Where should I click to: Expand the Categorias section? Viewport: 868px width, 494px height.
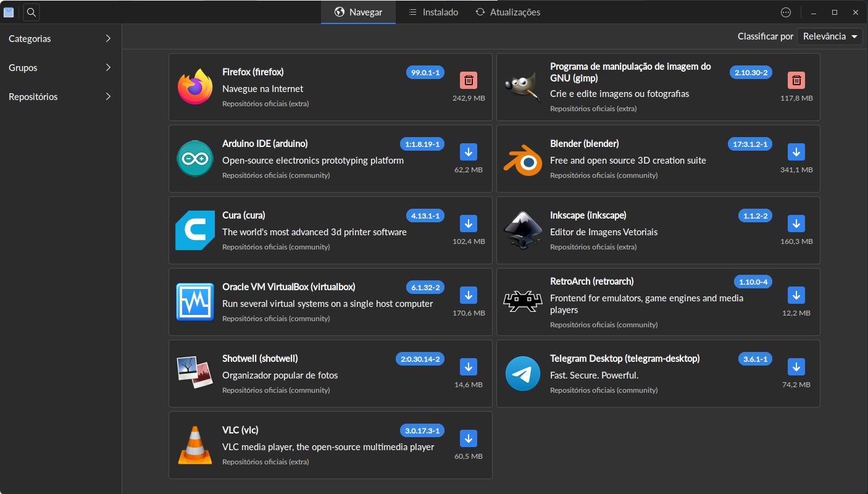tap(59, 38)
